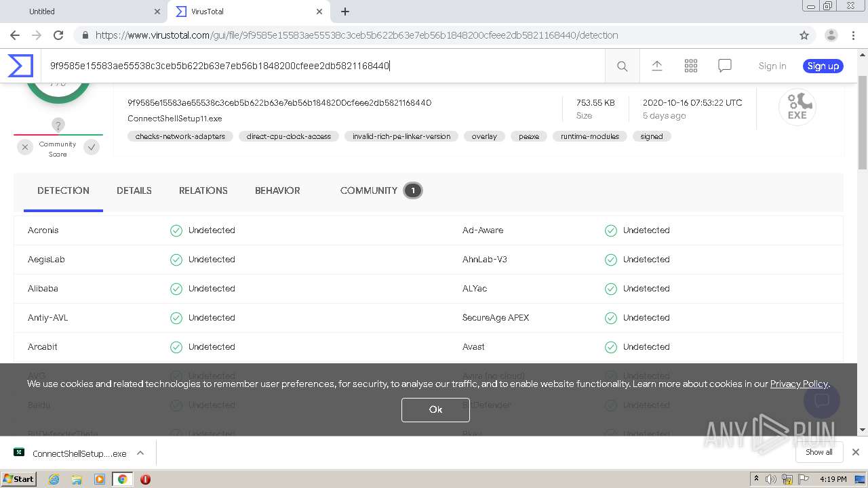Switch to the COMMUNITY tab
Viewport: 868px width, 488px height.
[x=380, y=190]
